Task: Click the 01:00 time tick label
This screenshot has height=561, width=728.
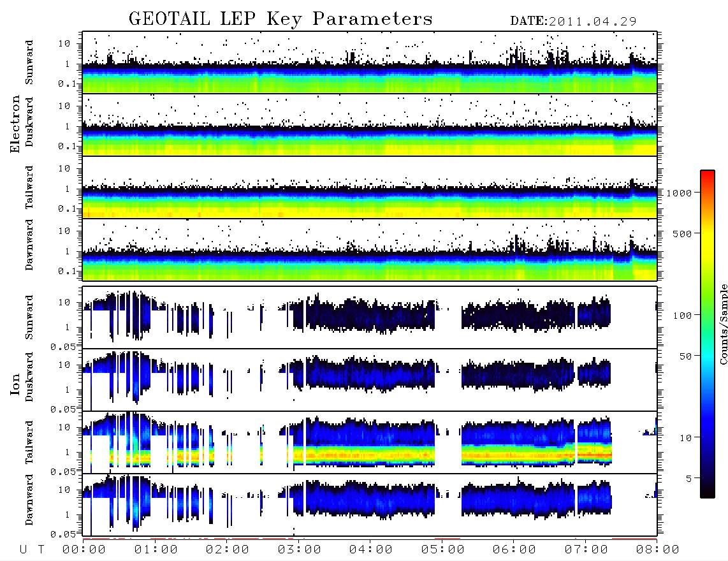Action: point(156,550)
